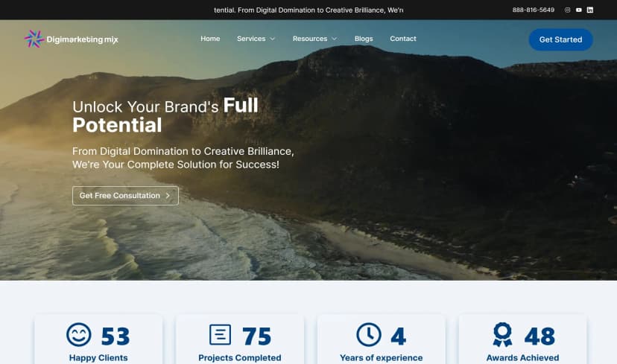This screenshot has width=617, height=364.
Task: Click the document Projects Completed icon
Action: click(x=220, y=334)
